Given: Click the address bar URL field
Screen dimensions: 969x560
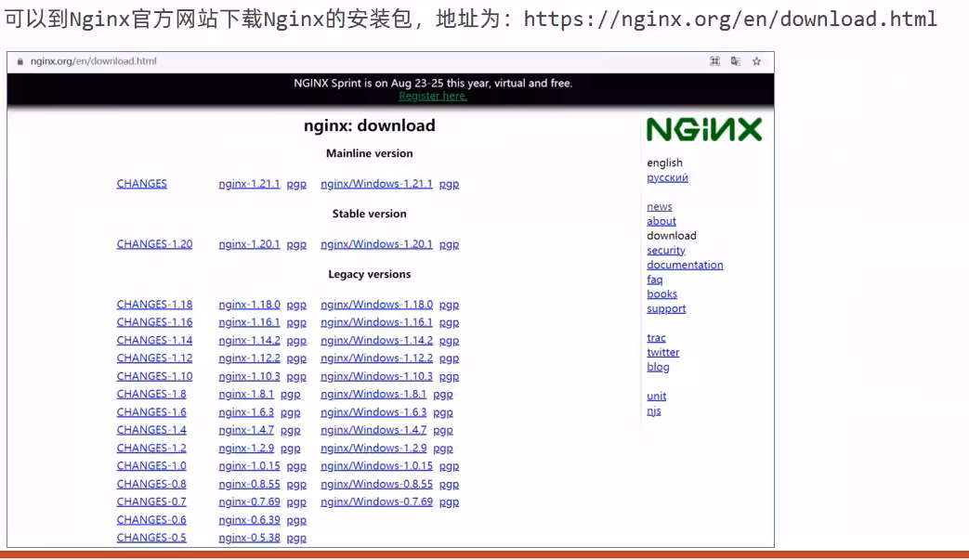Looking at the screenshot, I should [x=93, y=61].
